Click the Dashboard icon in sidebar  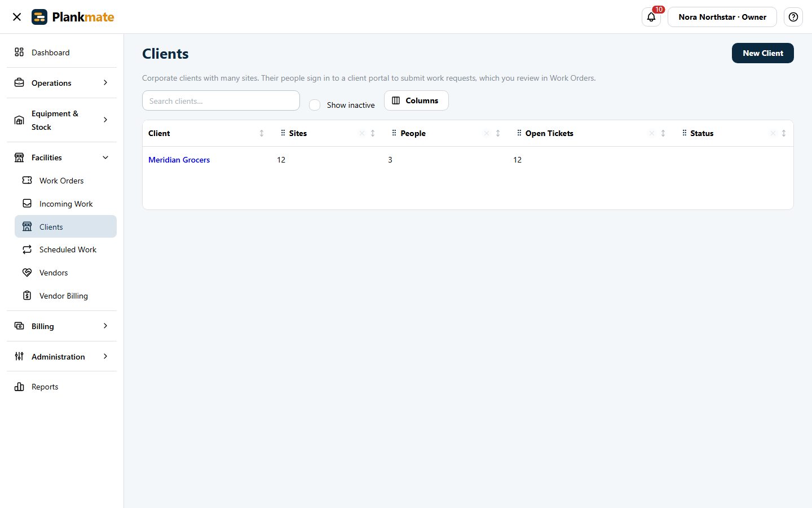19,52
